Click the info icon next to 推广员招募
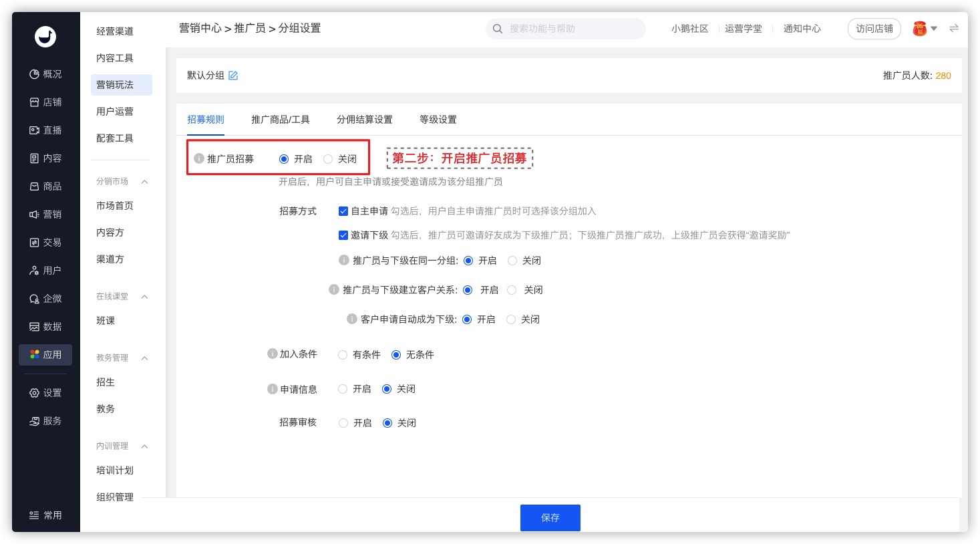 point(198,158)
